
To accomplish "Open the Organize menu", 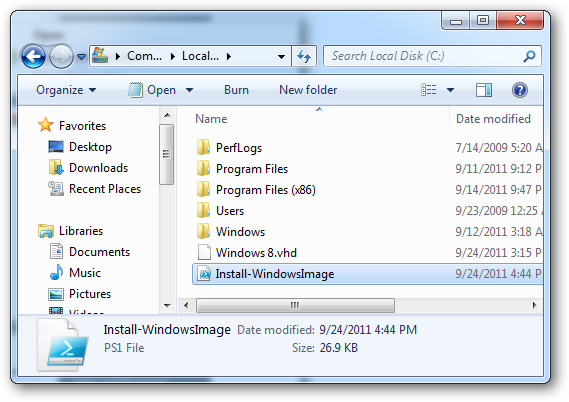I will tap(66, 90).
